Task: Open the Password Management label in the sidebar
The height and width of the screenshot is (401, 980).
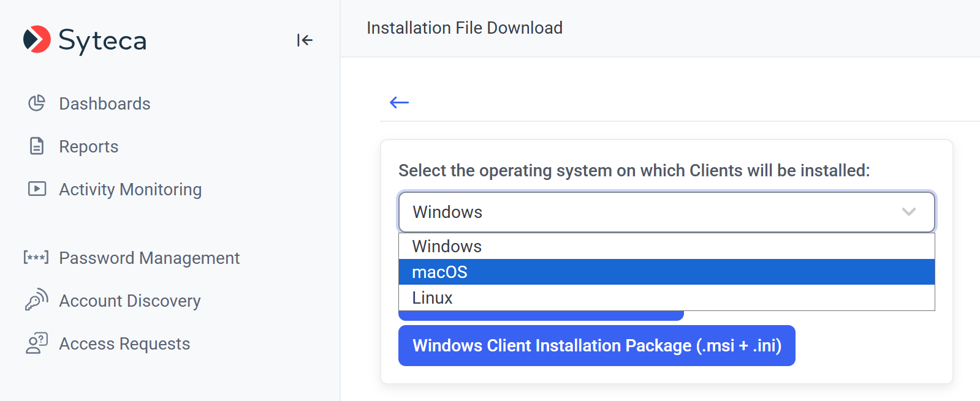Action: point(149,258)
